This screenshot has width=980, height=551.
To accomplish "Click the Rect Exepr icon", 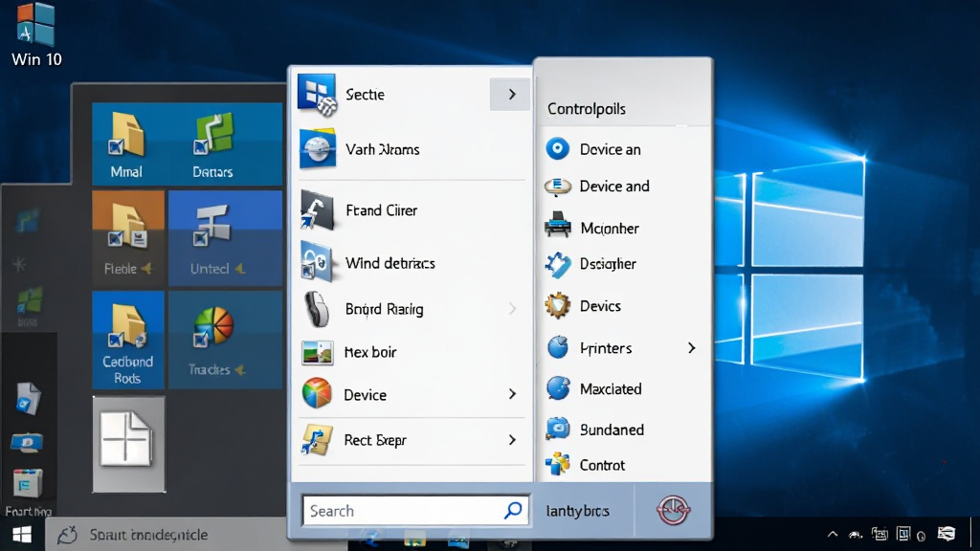I will (317, 439).
